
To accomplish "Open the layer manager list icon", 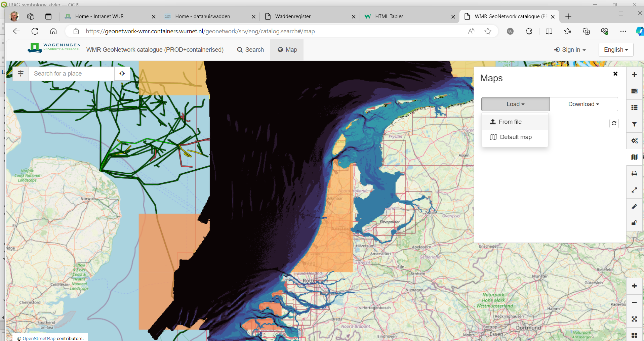I will [x=634, y=108].
